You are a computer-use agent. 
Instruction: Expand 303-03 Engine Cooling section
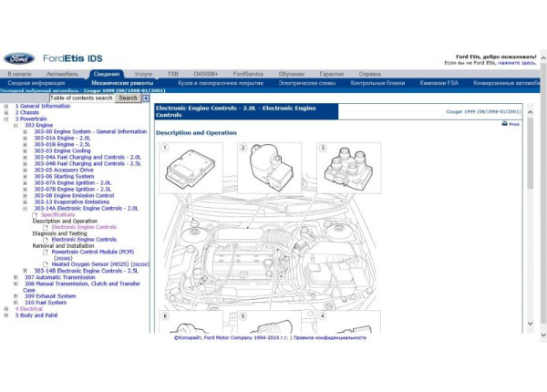click(x=26, y=150)
